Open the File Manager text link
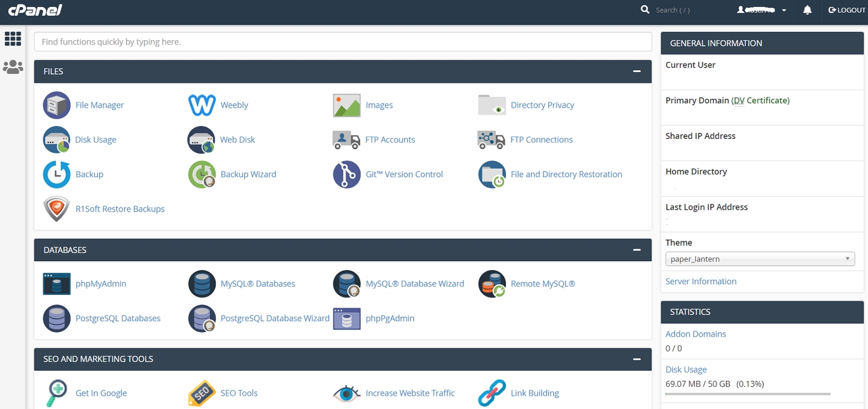Viewport: 868px width, 409px height. [x=99, y=105]
